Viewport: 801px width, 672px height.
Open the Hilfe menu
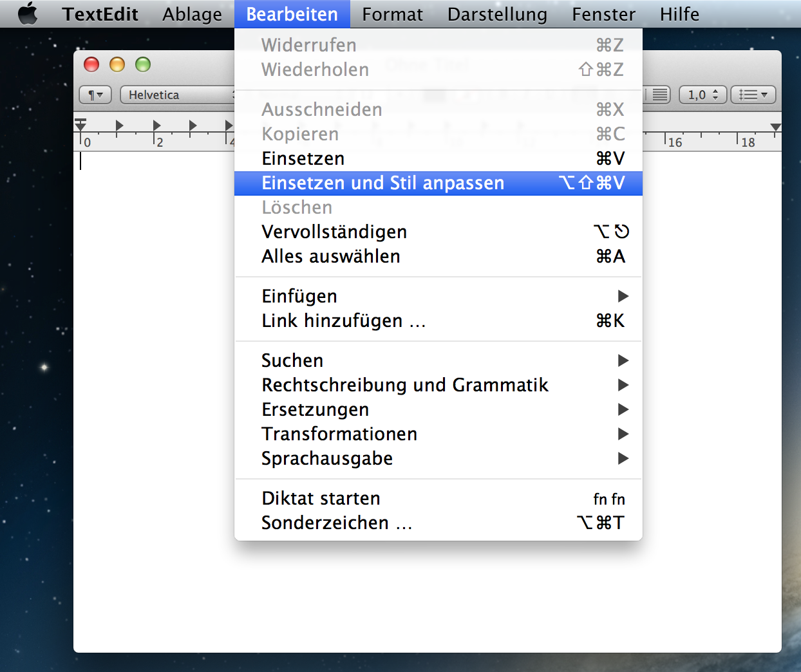(x=679, y=14)
